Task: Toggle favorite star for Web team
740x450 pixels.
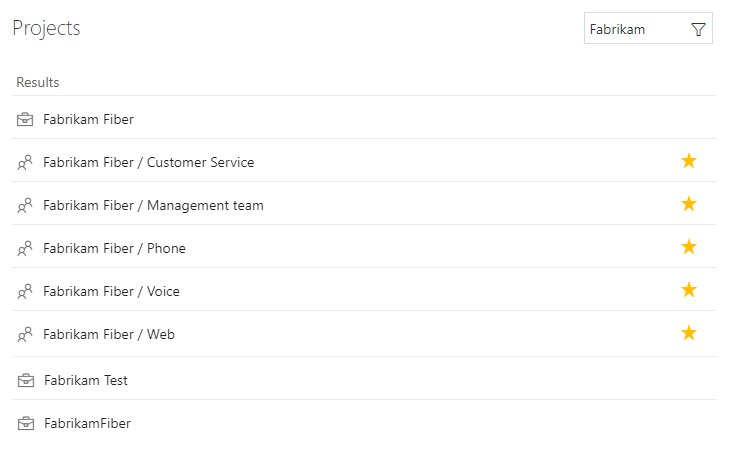Action: coord(689,333)
